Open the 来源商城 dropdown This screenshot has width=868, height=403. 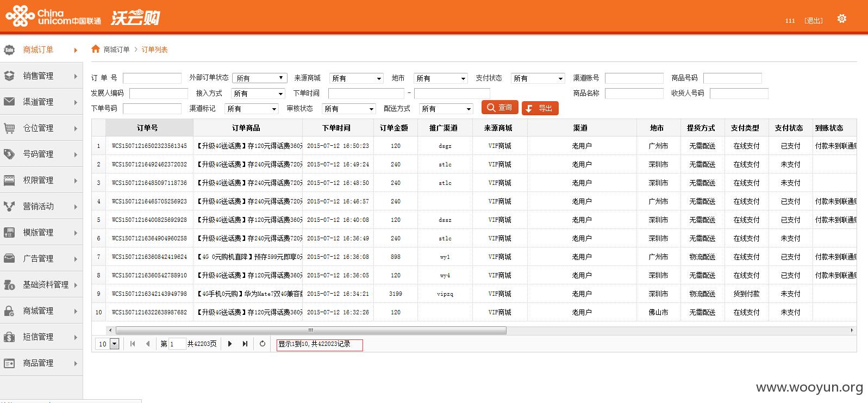coord(356,78)
